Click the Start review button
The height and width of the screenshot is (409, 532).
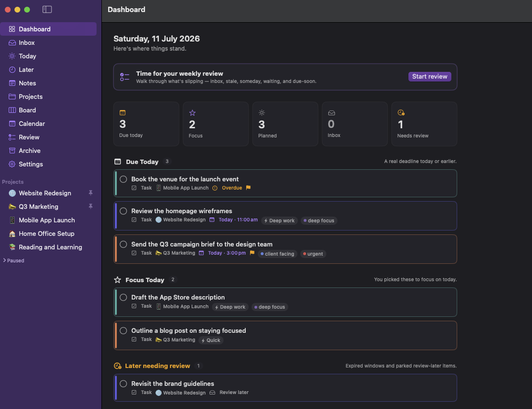(430, 77)
